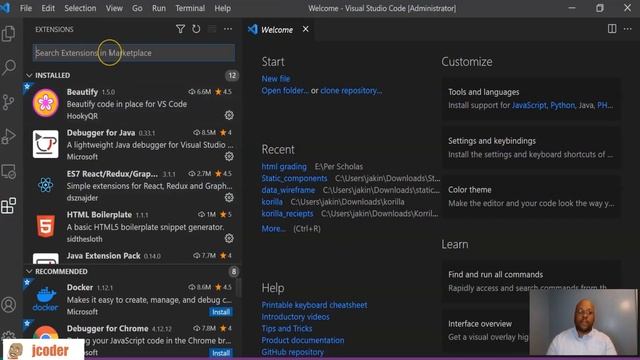Image resolution: width=640 pixels, height=360 pixels.
Task: Select the Docker extension icon
Action: 45,299
